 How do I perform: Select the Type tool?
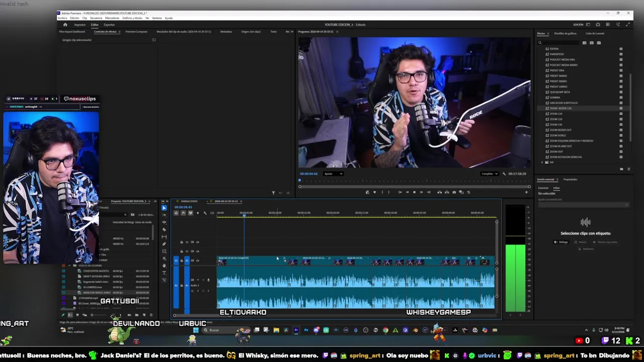(164, 273)
